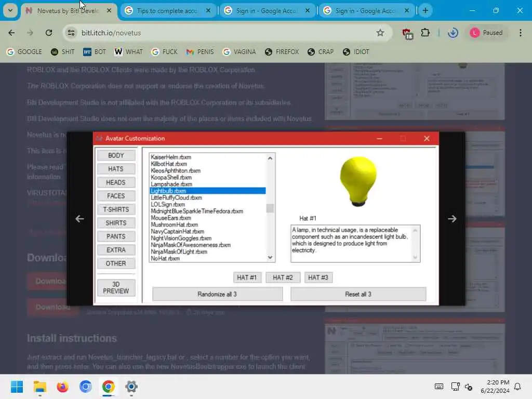The height and width of the screenshot is (399, 532).
Task: Open the taskbar clock and date
Action: [495, 387]
